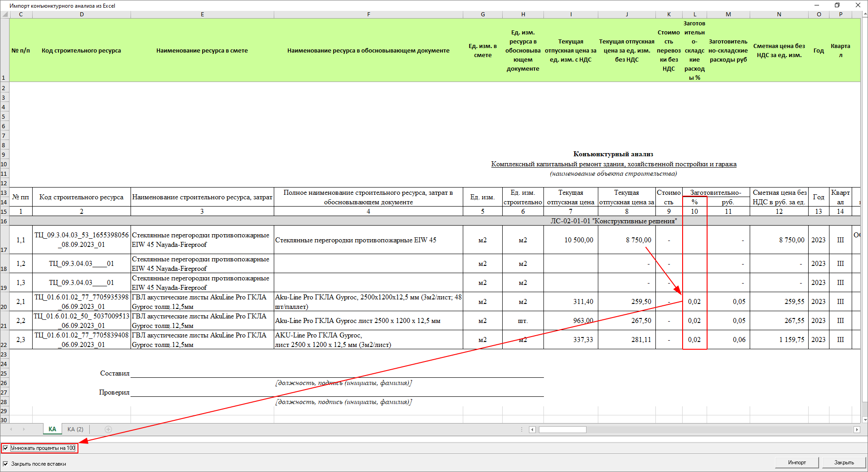
Task: Click the select-all corner of the grid
Action: pyautogui.click(x=5, y=14)
